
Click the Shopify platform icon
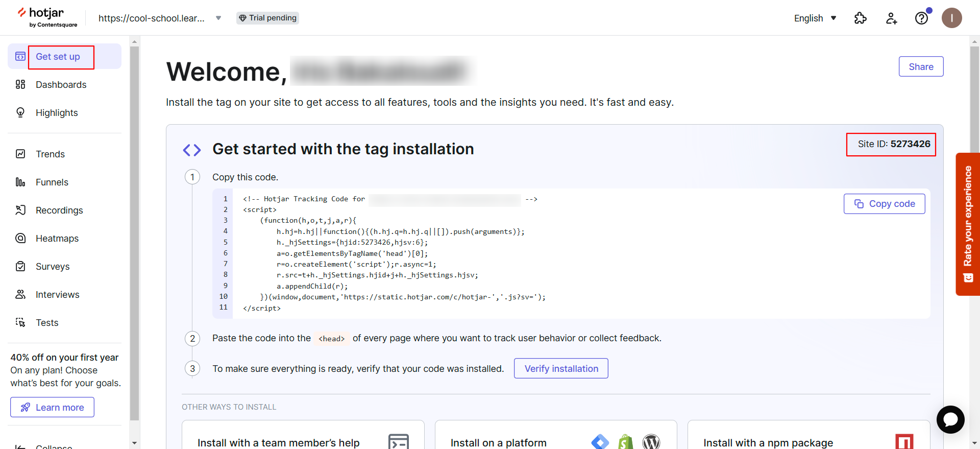coord(626,442)
